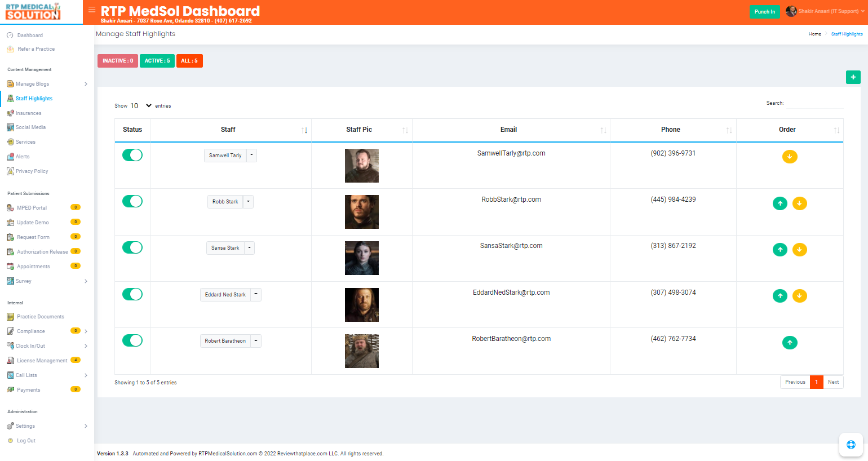868x461 pixels.
Task: Open Update Demo in the sidebar
Action: [x=33, y=223]
